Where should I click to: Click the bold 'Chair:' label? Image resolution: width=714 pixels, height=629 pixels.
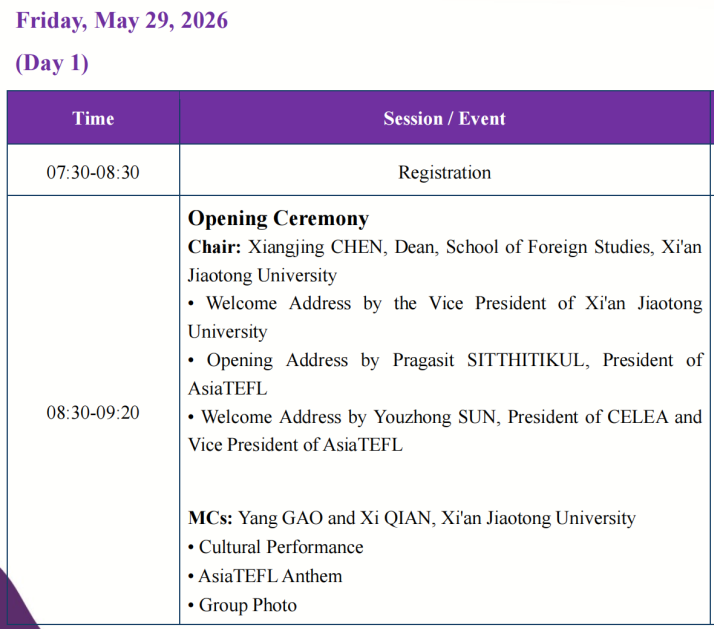(x=214, y=247)
